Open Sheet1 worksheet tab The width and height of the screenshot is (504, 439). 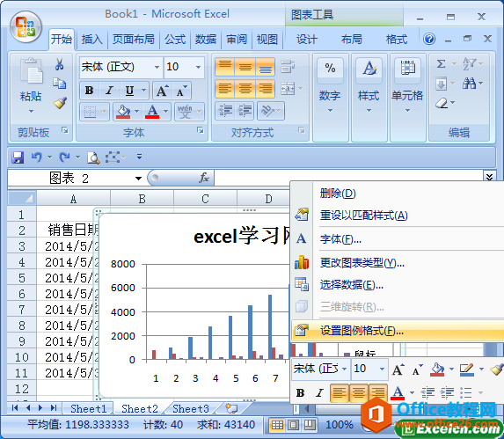pos(88,408)
